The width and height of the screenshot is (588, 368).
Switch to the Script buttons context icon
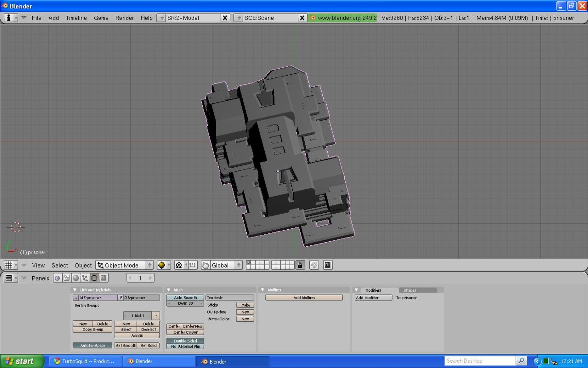pos(67,278)
